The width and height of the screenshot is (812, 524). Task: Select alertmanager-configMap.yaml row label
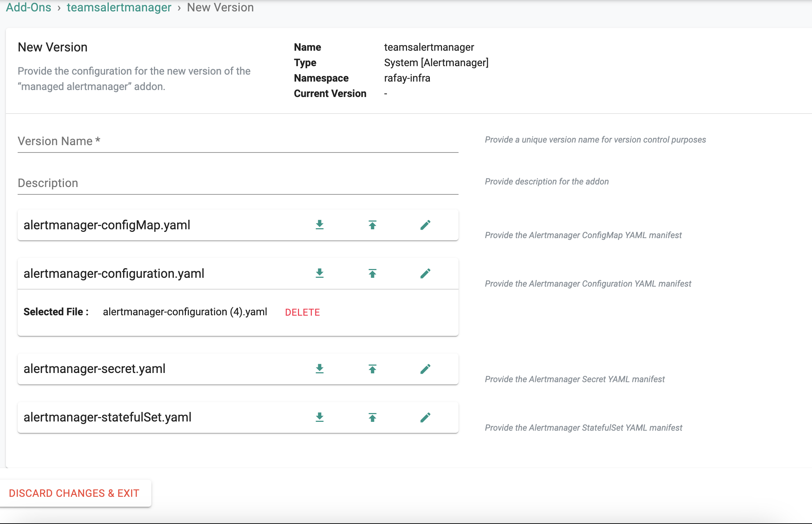107,225
